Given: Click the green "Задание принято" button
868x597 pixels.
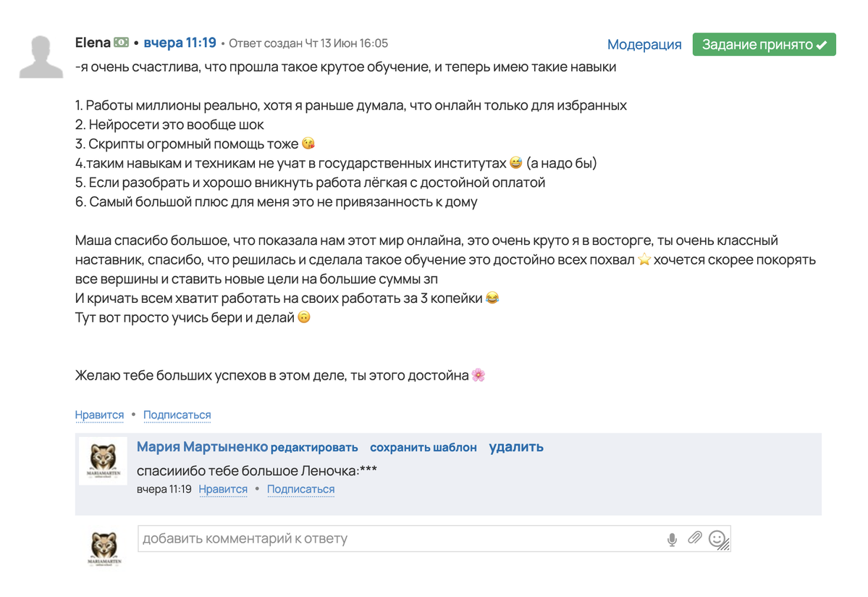Looking at the screenshot, I should pos(764,44).
